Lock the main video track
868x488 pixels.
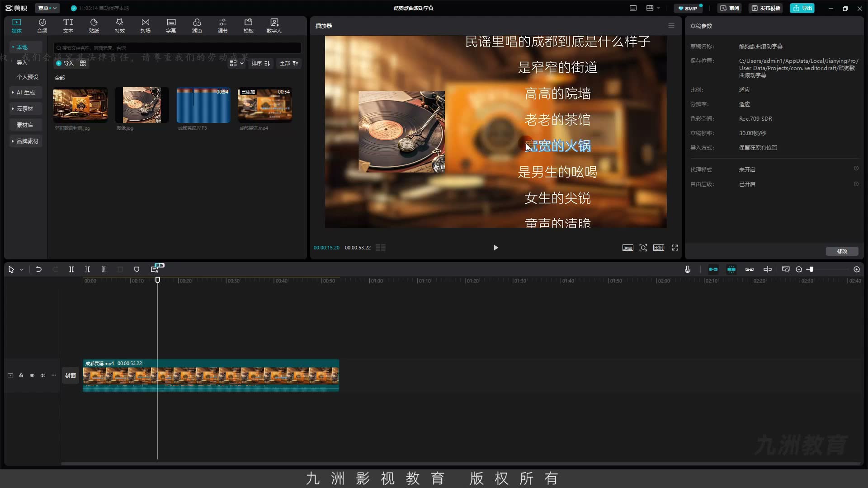(x=21, y=375)
